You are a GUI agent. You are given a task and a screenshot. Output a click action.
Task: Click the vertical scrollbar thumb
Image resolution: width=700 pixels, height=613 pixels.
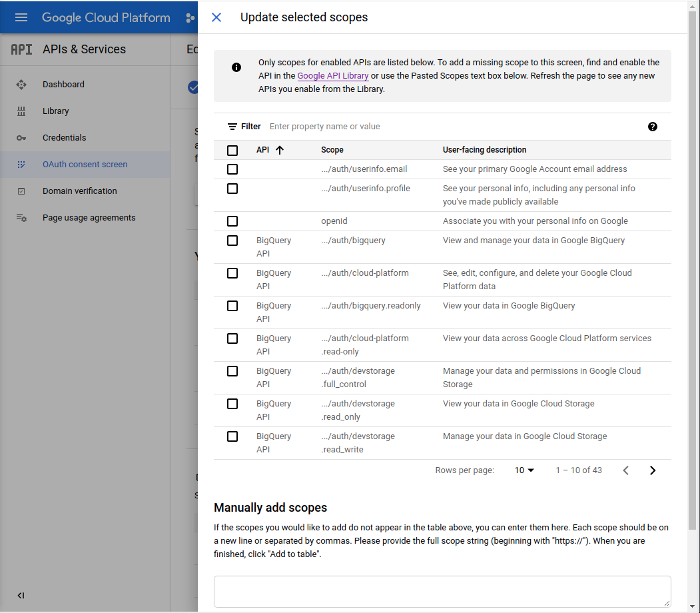click(693, 270)
